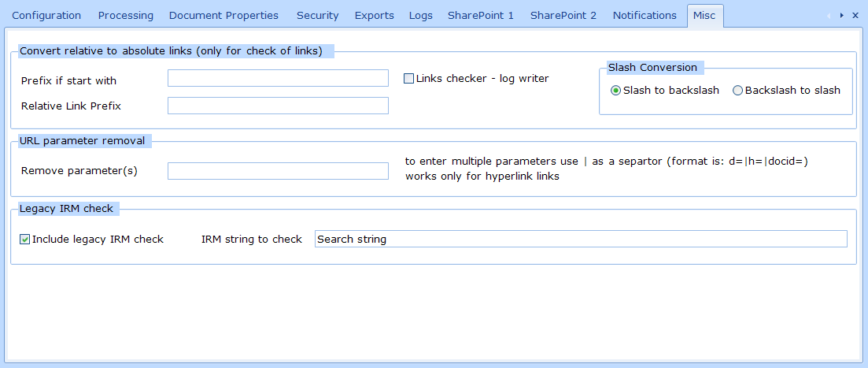The height and width of the screenshot is (368, 868).
Task: Click the IRM string to check field
Action: [x=580, y=239]
